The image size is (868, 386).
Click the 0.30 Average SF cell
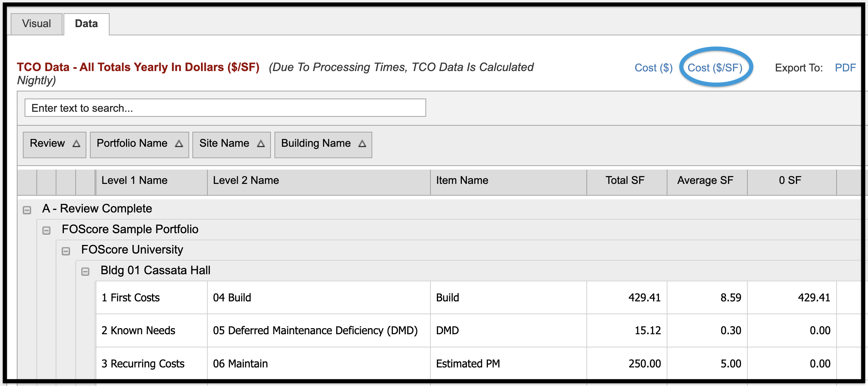(707, 331)
